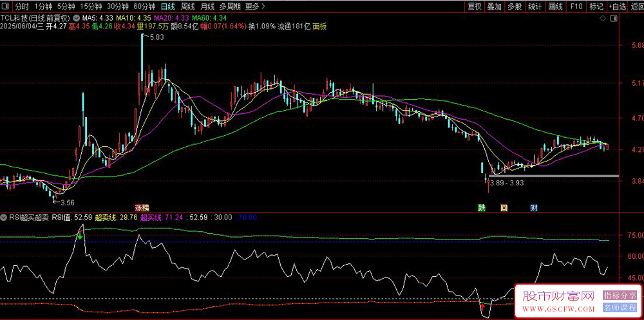The width and height of the screenshot is (644, 320).
Task: Open the 统计 statistics button
Action: coord(535,6)
